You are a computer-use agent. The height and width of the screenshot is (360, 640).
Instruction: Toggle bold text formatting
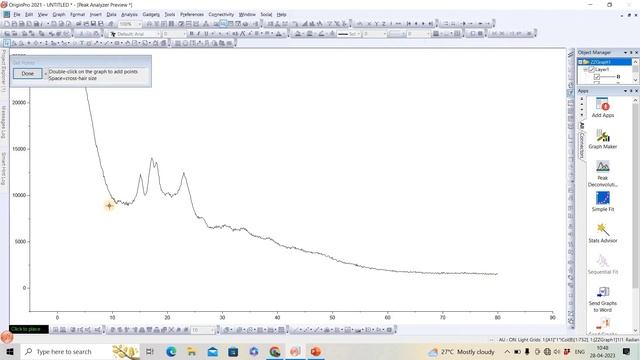[x=191, y=34]
